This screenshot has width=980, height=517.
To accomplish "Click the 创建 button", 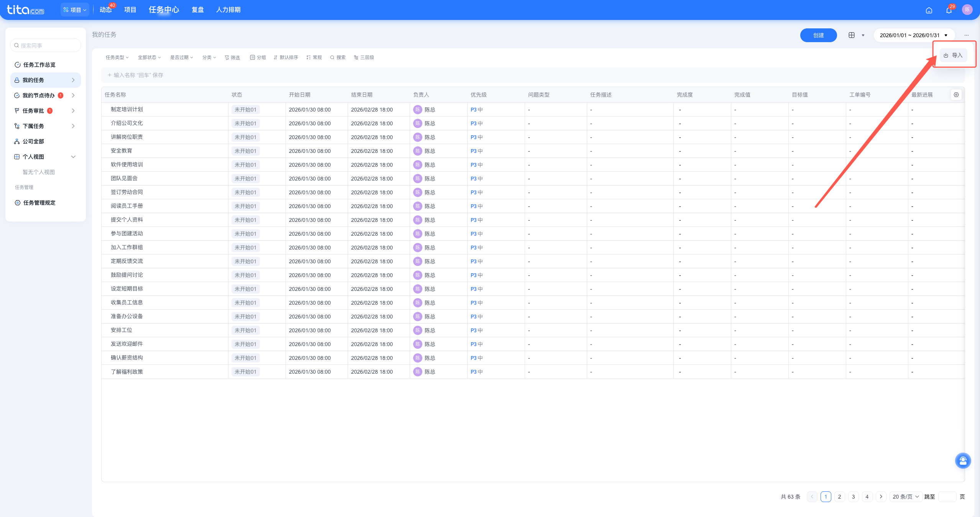I will click(x=819, y=35).
